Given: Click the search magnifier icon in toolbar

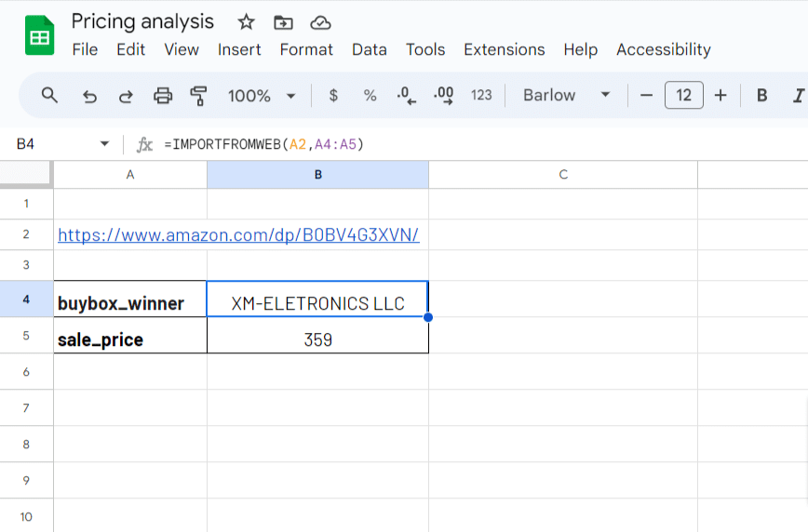Looking at the screenshot, I should pyautogui.click(x=50, y=95).
